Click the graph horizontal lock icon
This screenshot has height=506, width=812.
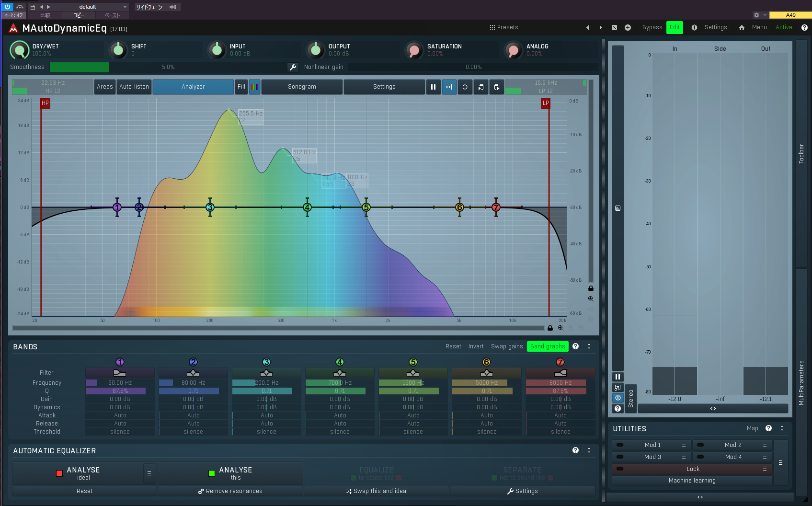pos(550,328)
